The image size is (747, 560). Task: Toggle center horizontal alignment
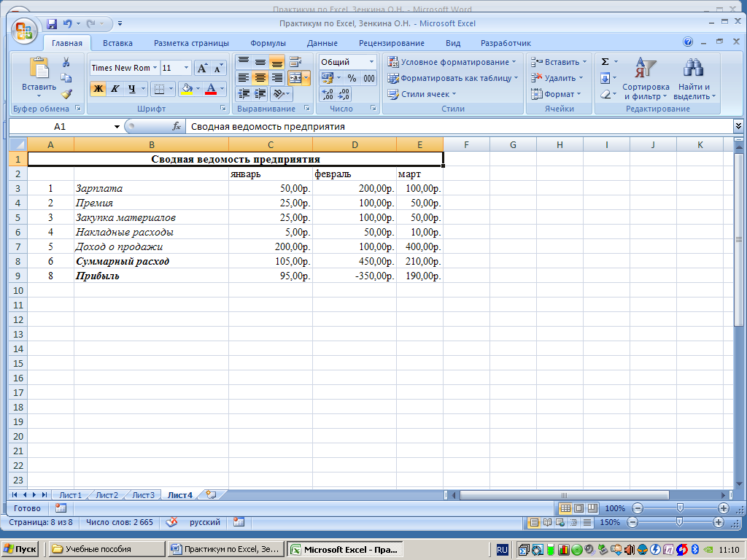(x=260, y=78)
